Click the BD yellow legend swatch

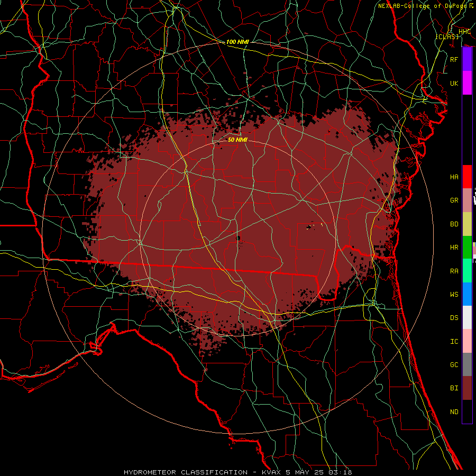(x=467, y=224)
